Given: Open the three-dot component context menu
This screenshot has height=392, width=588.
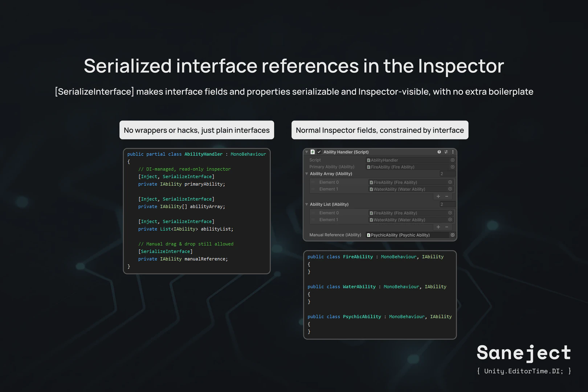Looking at the screenshot, I should (x=453, y=152).
